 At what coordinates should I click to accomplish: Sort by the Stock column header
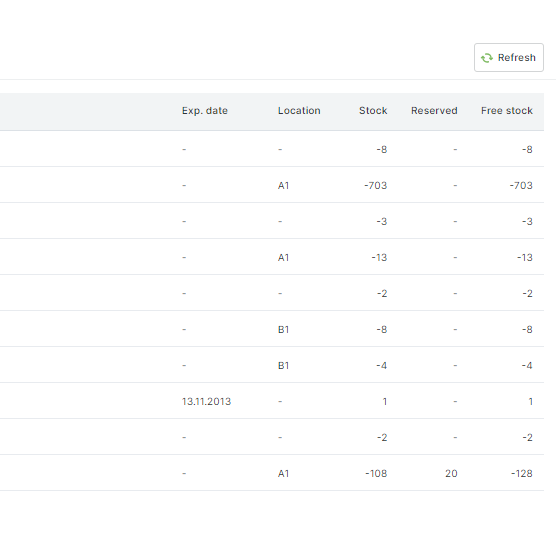[x=373, y=111]
